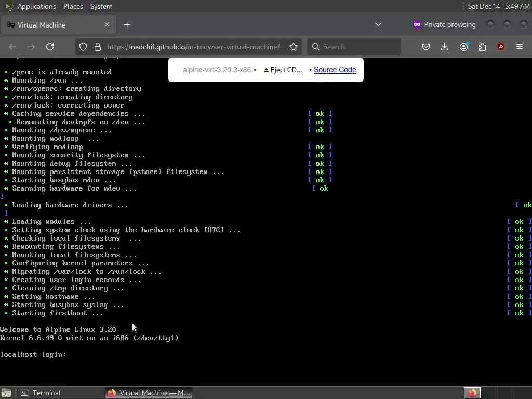This screenshot has height=399, width=532.
Task: Click the padlock site security icon
Action: (98, 47)
